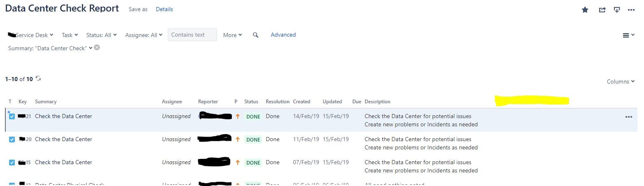Click the Contains text field
Viewport: 644px width, 186px height.
(x=192, y=35)
